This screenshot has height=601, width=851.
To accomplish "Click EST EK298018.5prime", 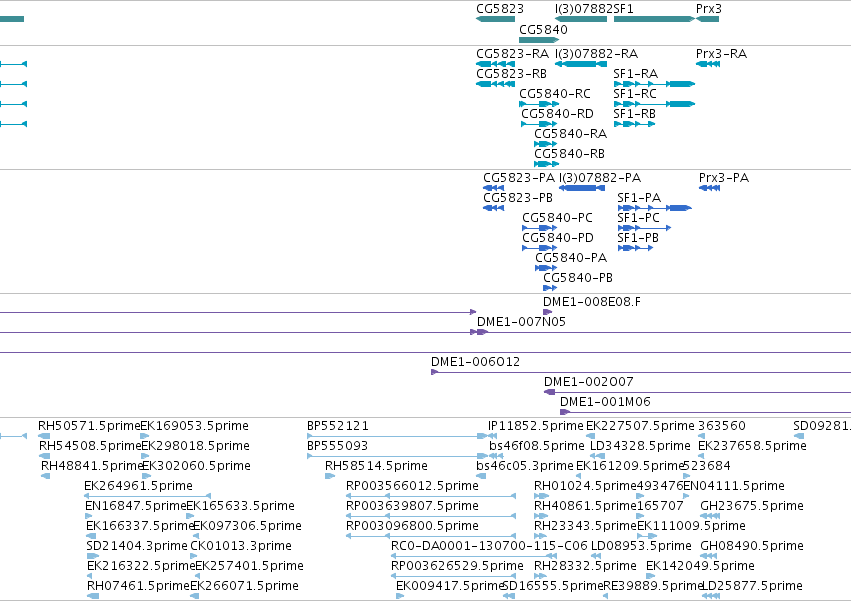I will [x=145, y=456].
